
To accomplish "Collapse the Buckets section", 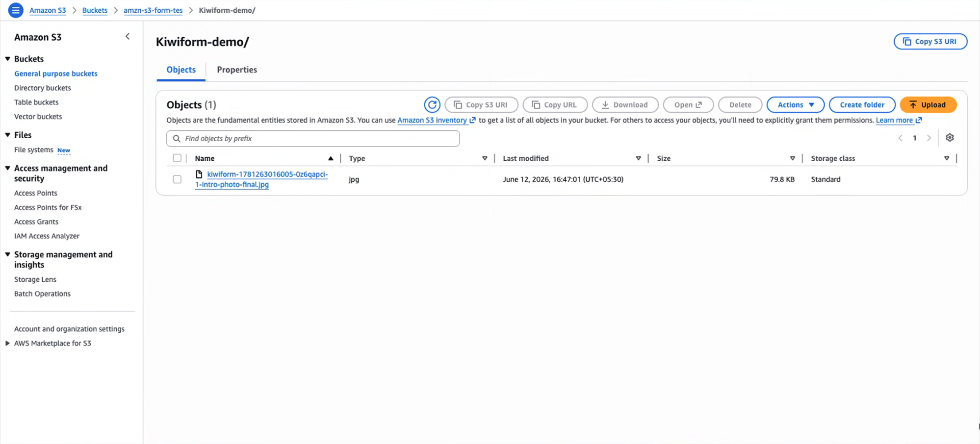I will pos(8,59).
